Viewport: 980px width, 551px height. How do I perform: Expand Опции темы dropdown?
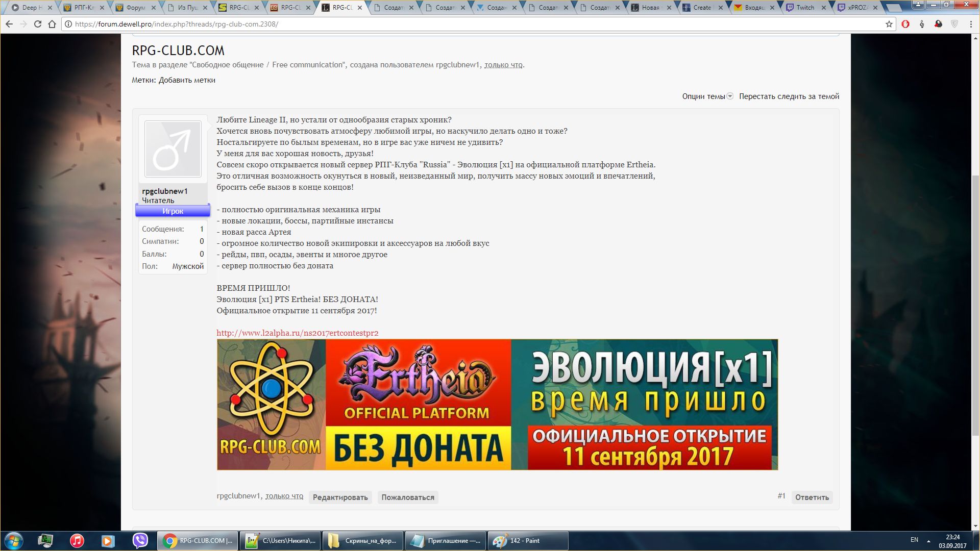(707, 96)
